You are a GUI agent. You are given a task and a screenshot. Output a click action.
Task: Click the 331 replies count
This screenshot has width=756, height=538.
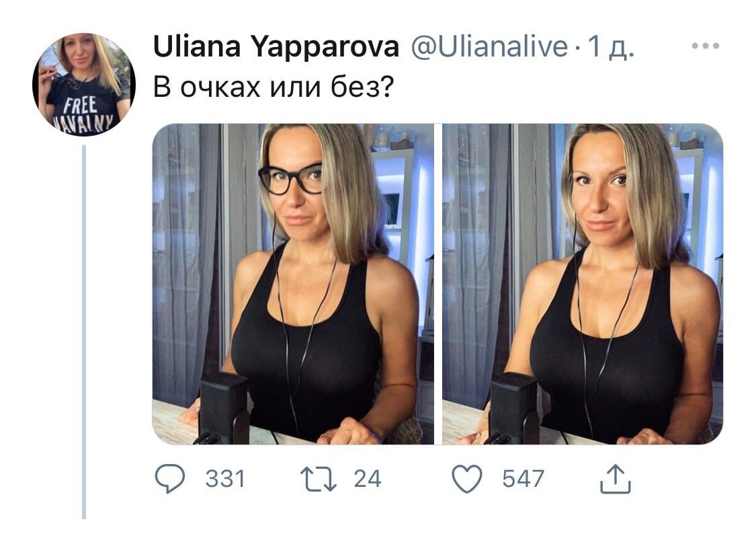coord(226,479)
